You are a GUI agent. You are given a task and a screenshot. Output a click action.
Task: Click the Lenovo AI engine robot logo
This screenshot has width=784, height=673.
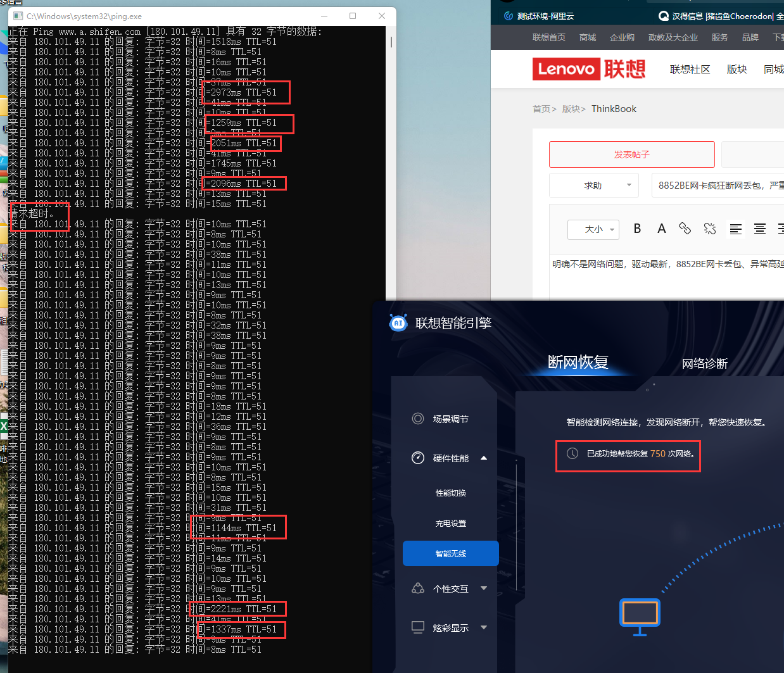coord(398,323)
